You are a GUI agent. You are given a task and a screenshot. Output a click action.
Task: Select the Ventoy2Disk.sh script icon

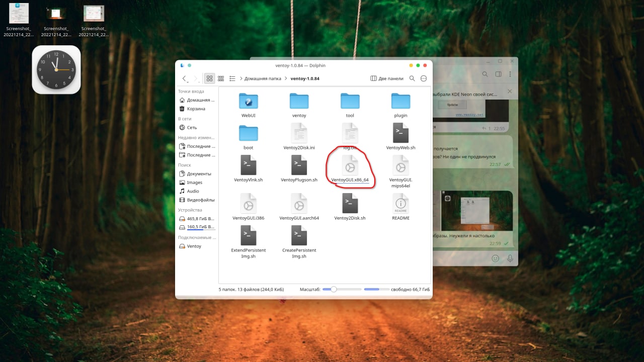[350, 204]
